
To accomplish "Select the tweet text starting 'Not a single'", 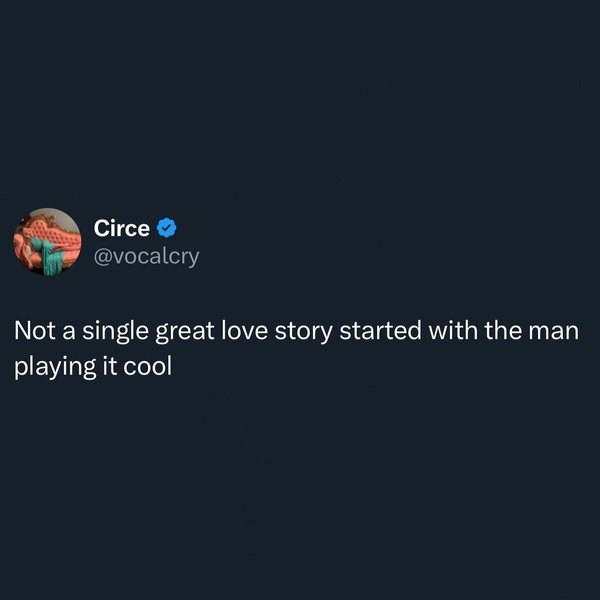I will [297, 348].
